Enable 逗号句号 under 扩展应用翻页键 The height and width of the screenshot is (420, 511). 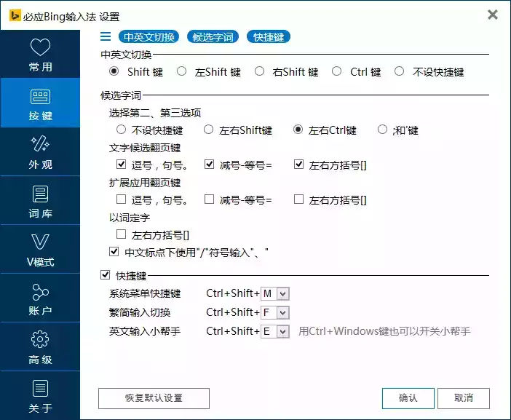[122, 199]
